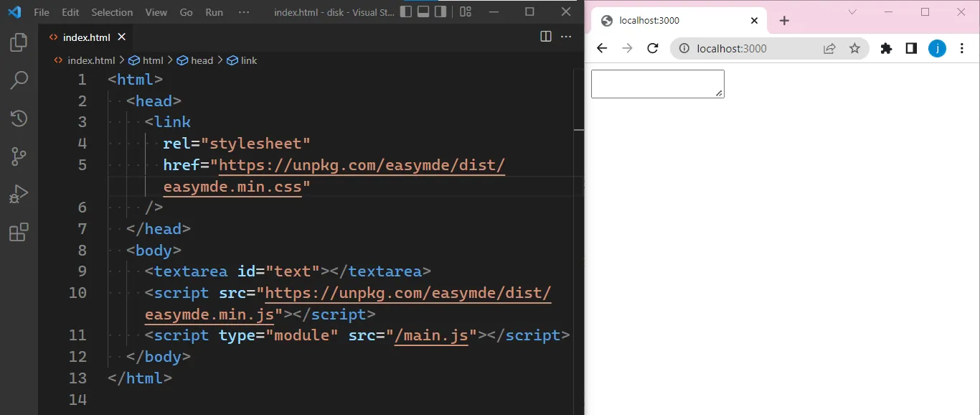This screenshot has width=980, height=415.
Task: Open the Selection menu
Action: [112, 12]
